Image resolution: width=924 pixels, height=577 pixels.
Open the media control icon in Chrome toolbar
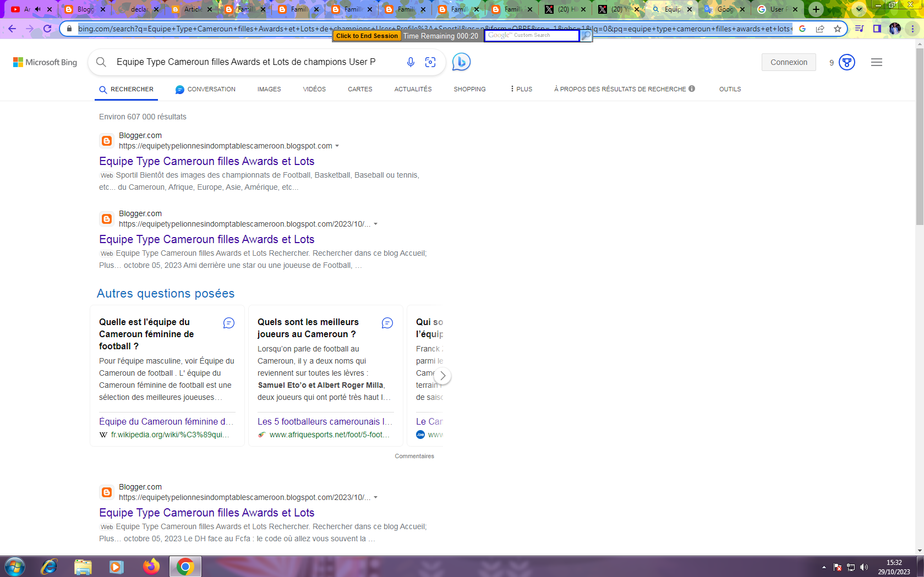[x=859, y=29]
